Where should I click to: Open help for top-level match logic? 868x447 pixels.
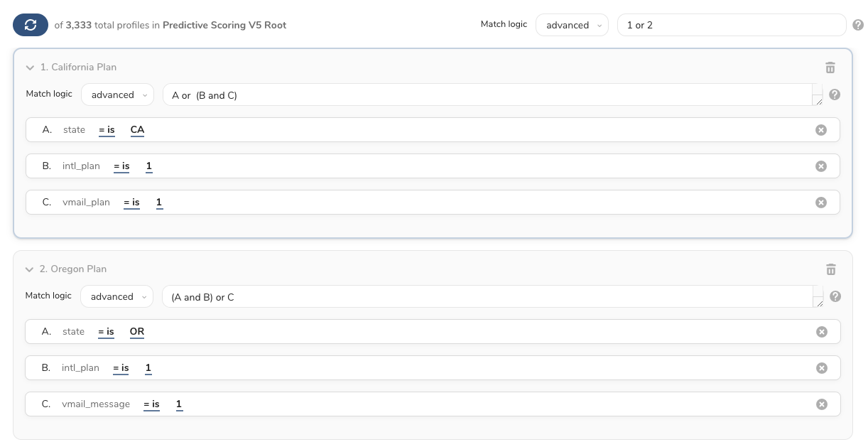point(858,25)
